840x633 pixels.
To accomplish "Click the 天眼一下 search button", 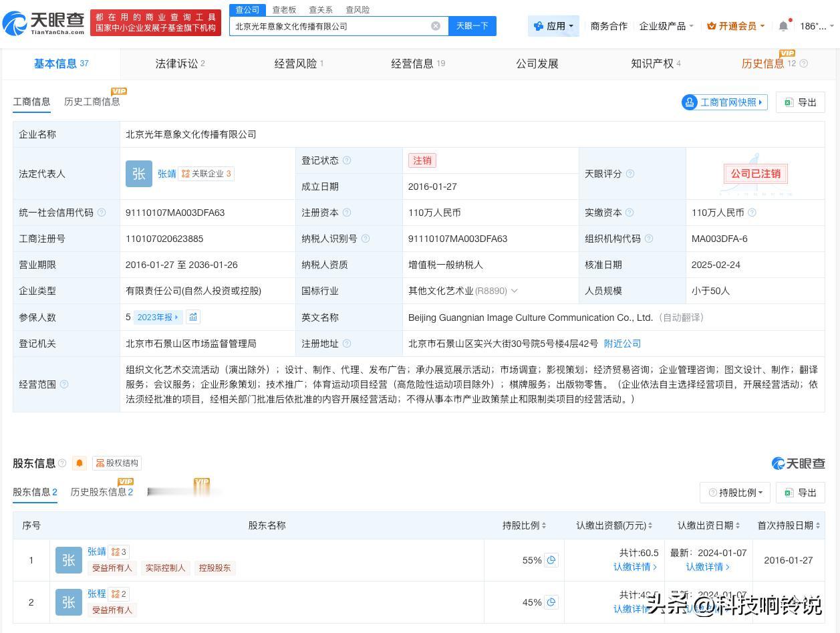I will click(472, 26).
